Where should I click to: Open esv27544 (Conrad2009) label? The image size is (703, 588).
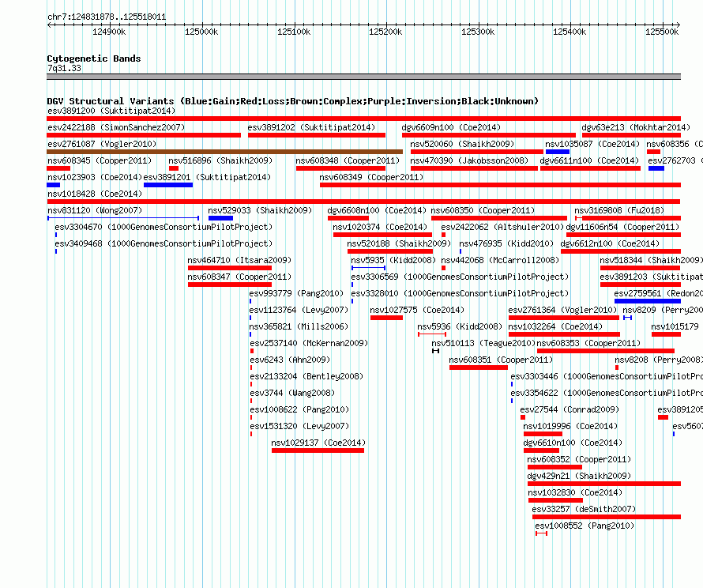[x=570, y=409]
